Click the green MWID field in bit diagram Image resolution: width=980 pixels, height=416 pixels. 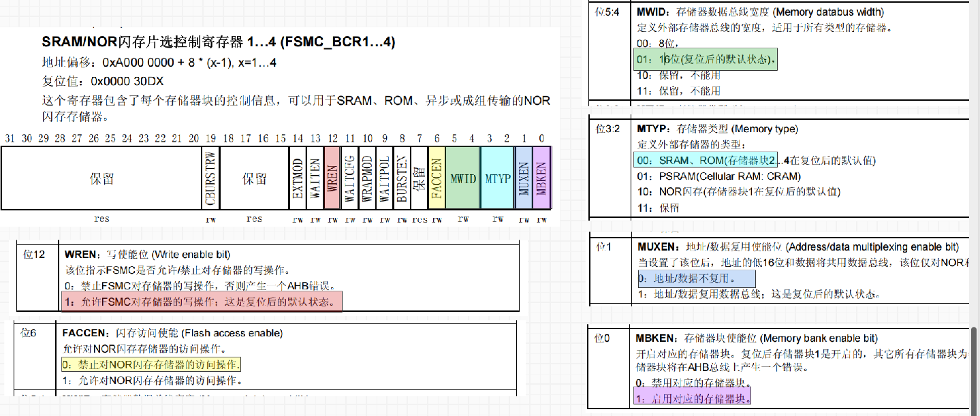[x=463, y=178]
